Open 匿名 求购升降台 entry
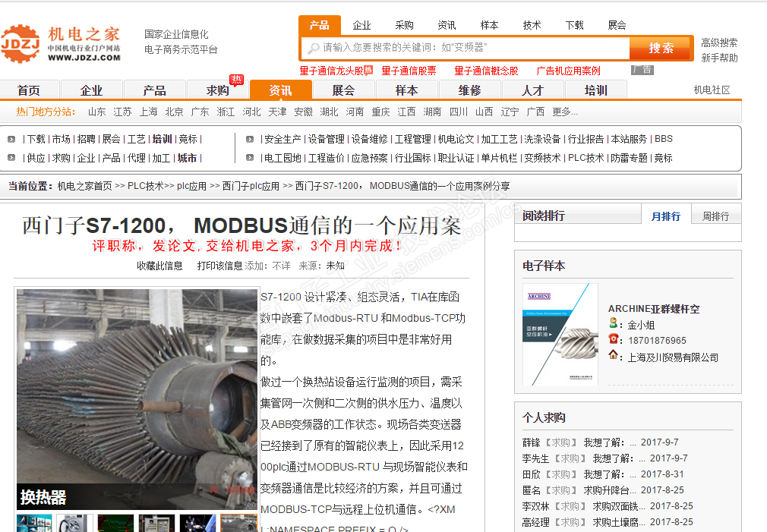This screenshot has height=532, width=767. coord(603,490)
